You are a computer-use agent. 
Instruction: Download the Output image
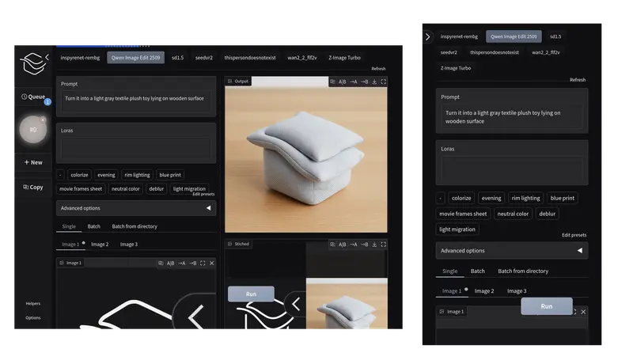(x=374, y=82)
